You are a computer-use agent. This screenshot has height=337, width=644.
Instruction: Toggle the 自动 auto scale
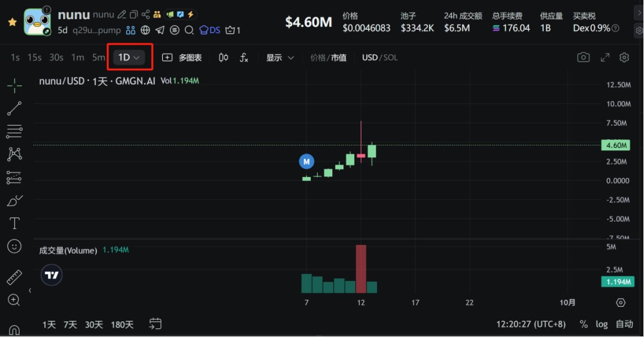point(624,324)
